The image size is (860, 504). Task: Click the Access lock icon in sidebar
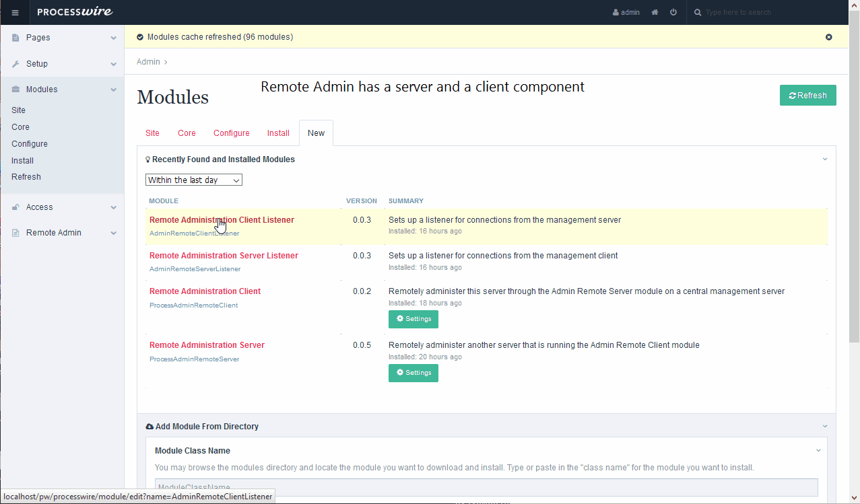15,207
